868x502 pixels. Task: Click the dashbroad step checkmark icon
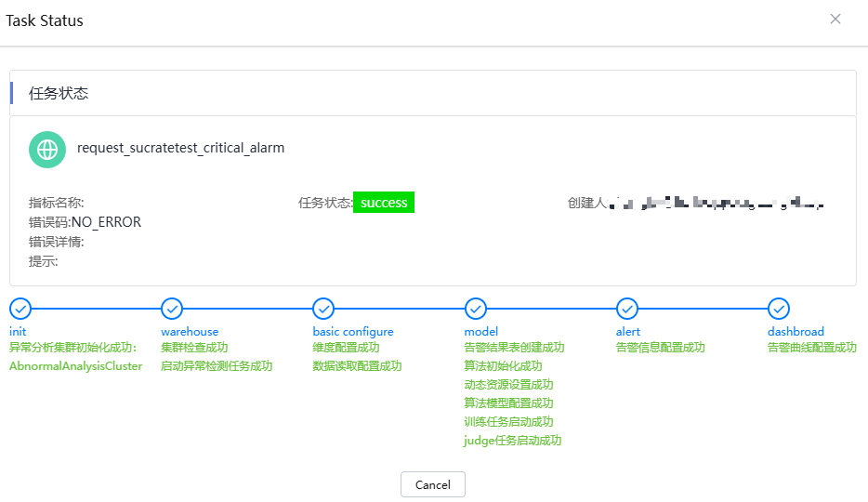(x=779, y=309)
